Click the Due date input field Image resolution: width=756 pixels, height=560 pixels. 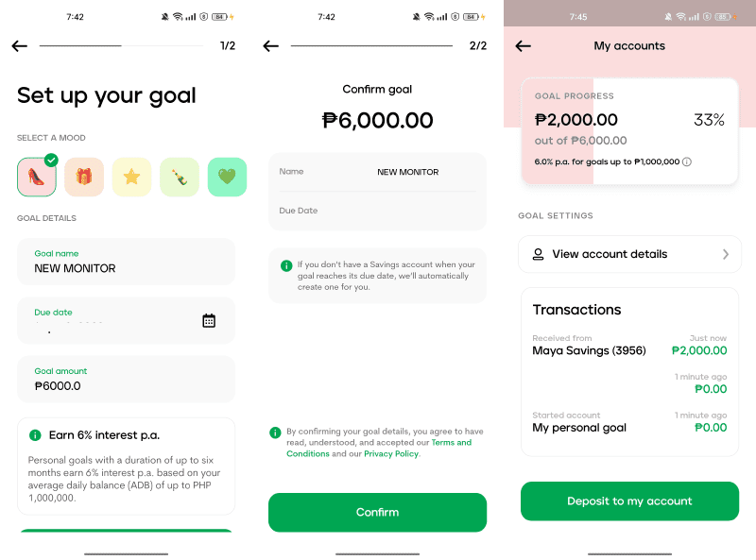click(127, 320)
